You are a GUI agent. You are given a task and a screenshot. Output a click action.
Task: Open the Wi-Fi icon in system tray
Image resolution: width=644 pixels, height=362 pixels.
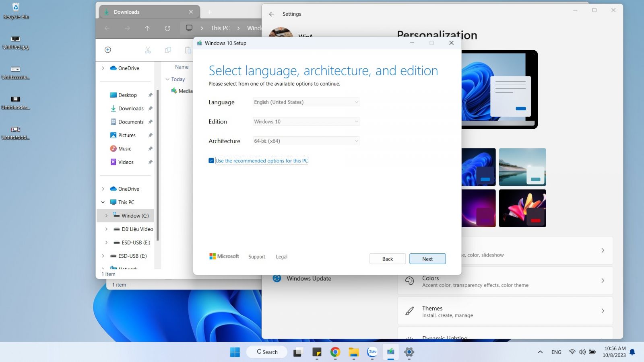[x=572, y=352]
